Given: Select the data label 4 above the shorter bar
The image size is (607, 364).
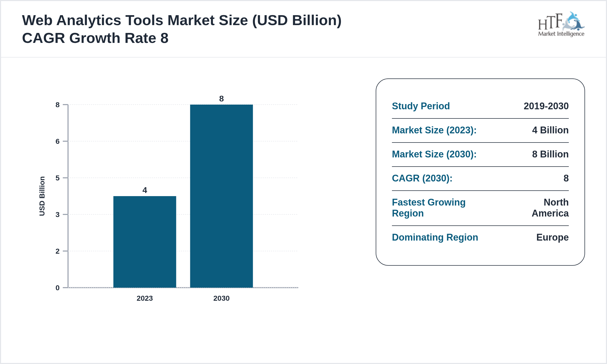Looking at the screenshot, I should [x=145, y=190].
